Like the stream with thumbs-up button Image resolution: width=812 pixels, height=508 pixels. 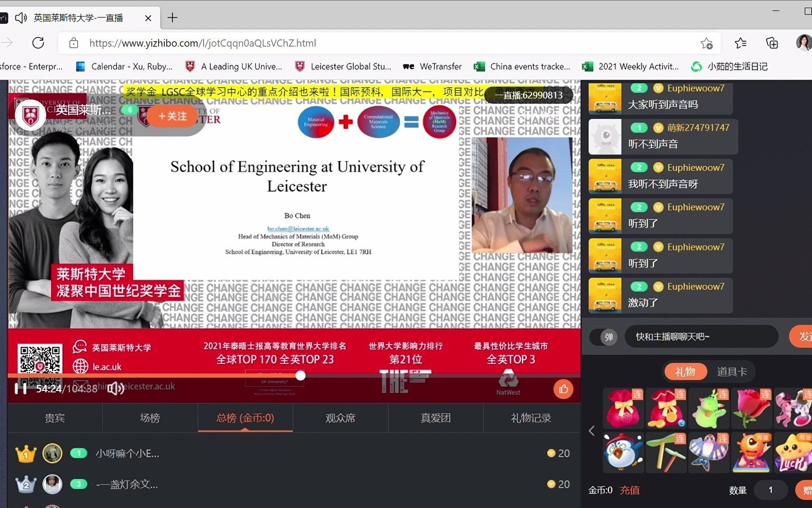point(563,389)
